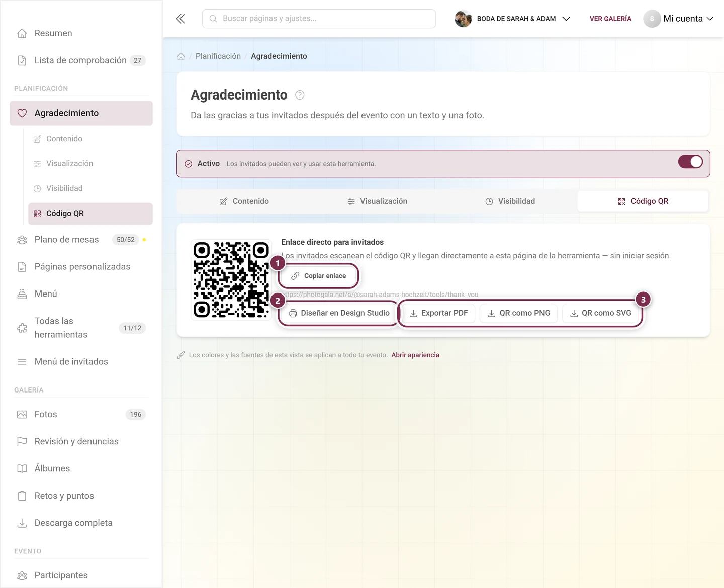Open the Abrir apariencia link
Viewport: 724px width, 588px height.
click(x=415, y=355)
